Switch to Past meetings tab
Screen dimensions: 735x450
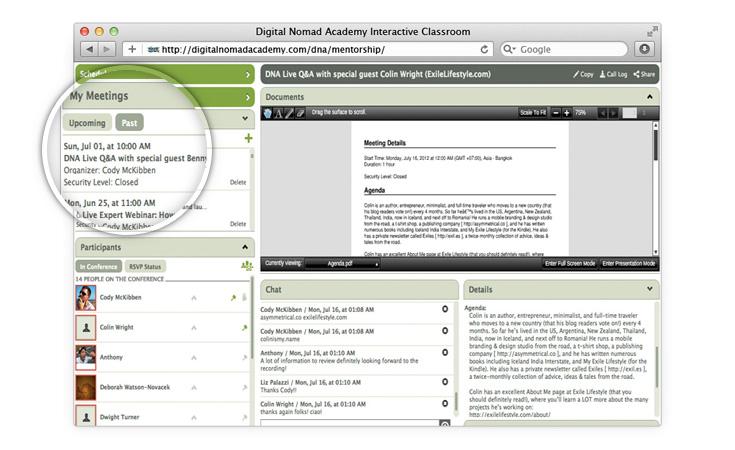tap(129, 123)
